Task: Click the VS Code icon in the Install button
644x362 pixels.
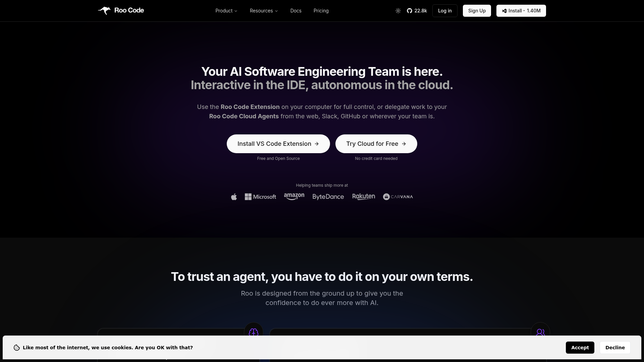Action: tap(504, 11)
